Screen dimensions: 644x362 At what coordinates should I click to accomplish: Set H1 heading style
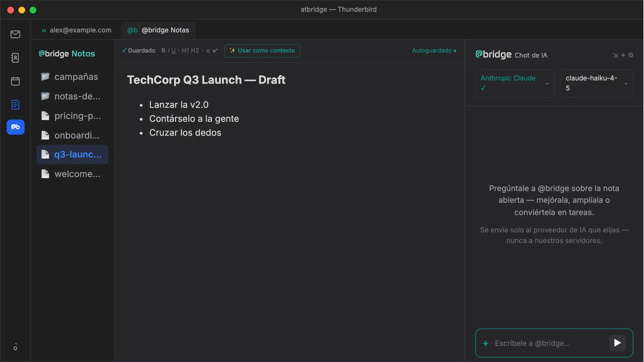(185, 51)
